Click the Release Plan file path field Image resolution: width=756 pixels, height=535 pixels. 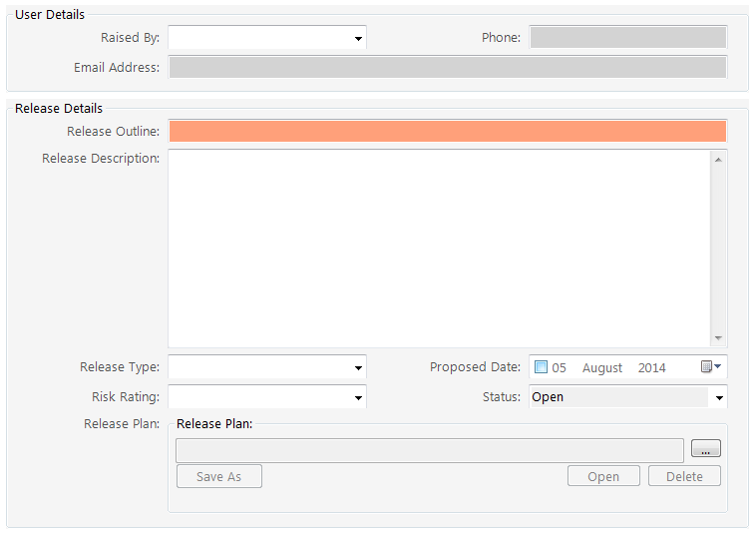[430, 450]
